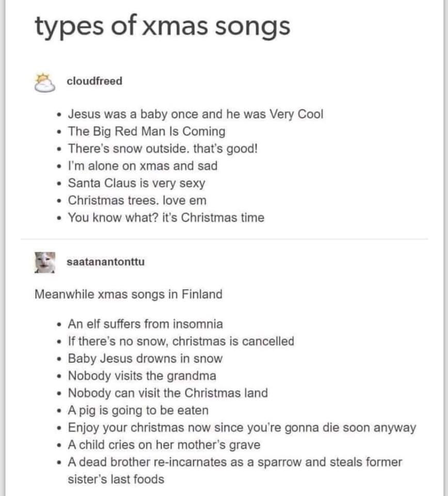Click 'Santa Claus is very sexy' item
Image resolution: width=448 pixels, height=496 pixels.
tap(136, 183)
